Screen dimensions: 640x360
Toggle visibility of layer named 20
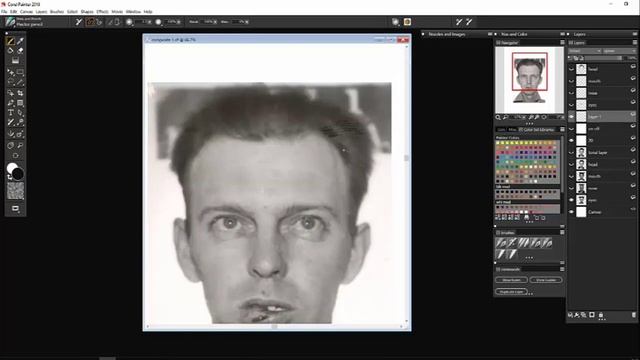pyautogui.click(x=571, y=140)
